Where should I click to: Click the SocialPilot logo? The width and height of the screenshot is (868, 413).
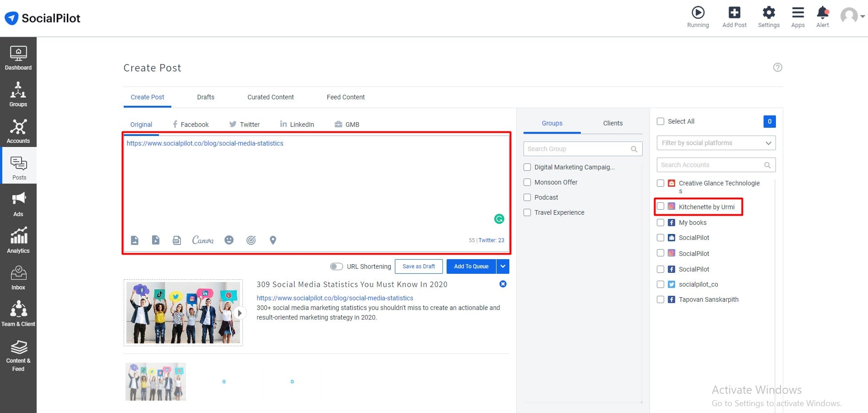coord(43,18)
